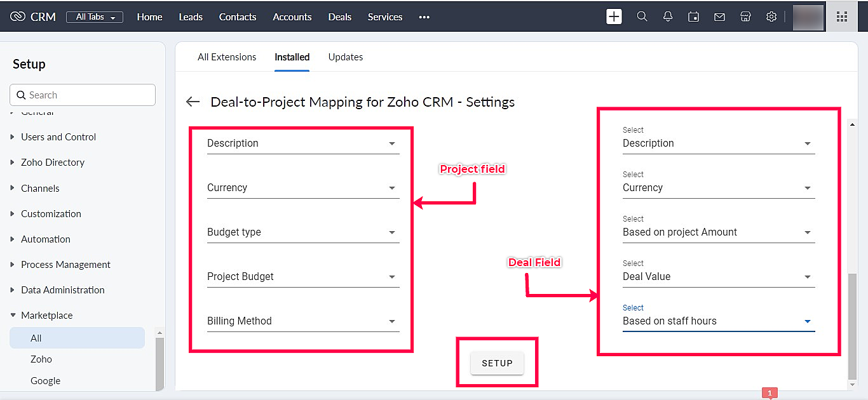Click the red notification badge at bottom
This screenshot has height=400, width=868.
[x=770, y=394]
